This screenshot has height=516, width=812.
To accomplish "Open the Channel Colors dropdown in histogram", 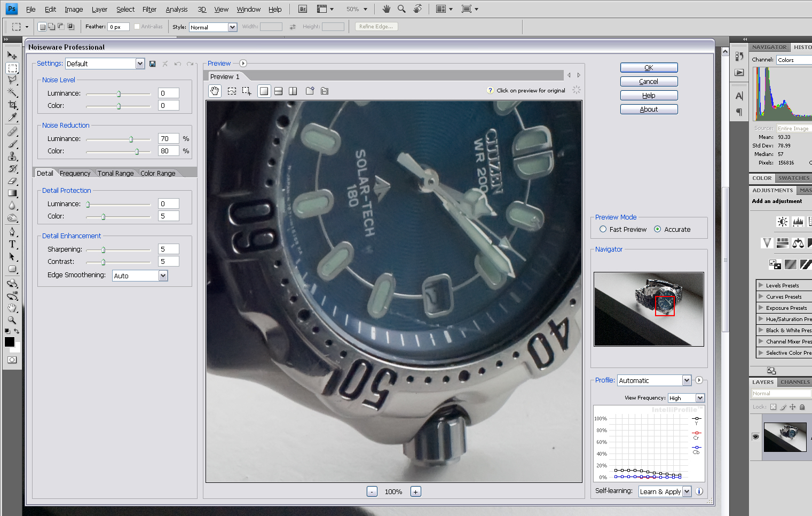I will [x=794, y=60].
